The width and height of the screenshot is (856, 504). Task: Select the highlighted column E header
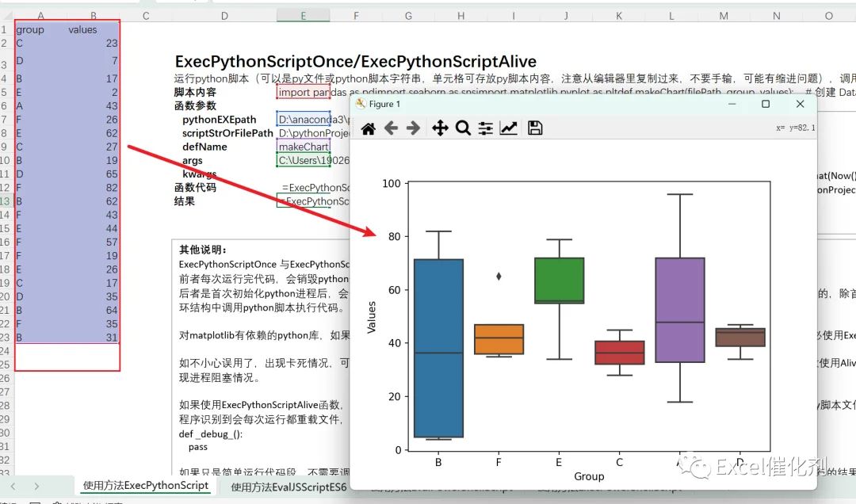click(x=303, y=16)
